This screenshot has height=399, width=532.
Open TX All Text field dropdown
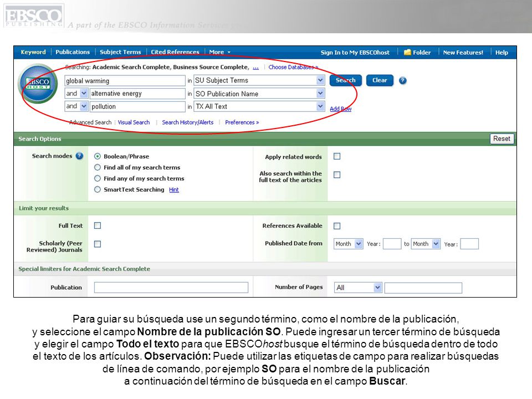(259, 106)
